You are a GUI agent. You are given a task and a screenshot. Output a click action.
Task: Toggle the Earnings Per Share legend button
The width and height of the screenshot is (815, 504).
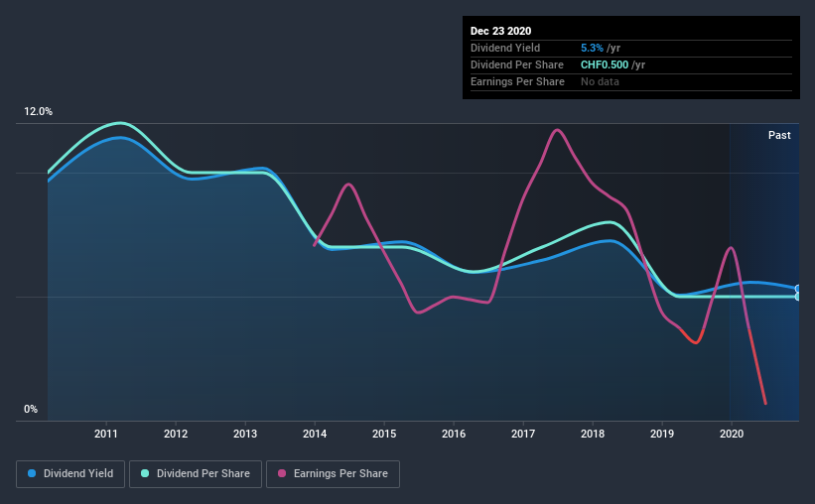click(x=333, y=474)
